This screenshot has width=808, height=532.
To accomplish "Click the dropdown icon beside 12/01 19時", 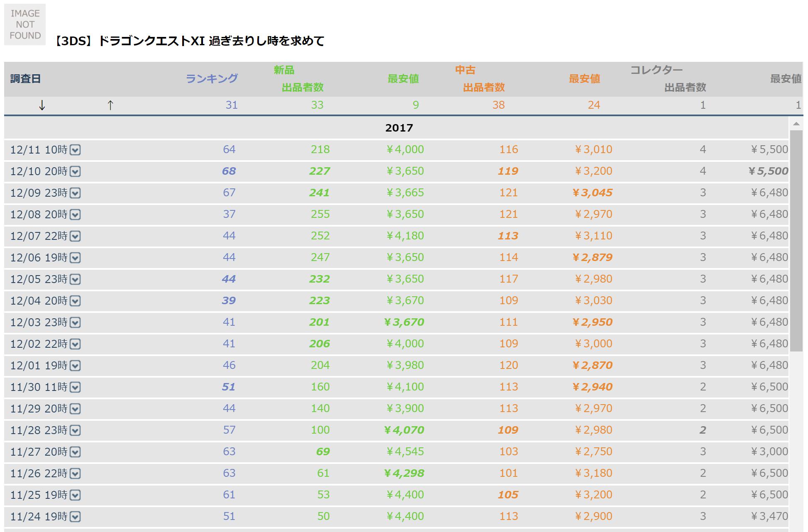I will pyautogui.click(x=75, y=366).
